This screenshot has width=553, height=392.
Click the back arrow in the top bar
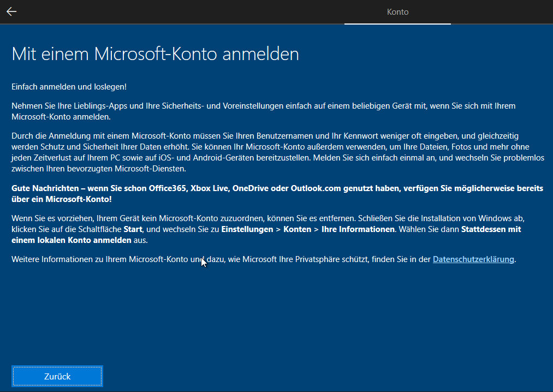(11, 11)
